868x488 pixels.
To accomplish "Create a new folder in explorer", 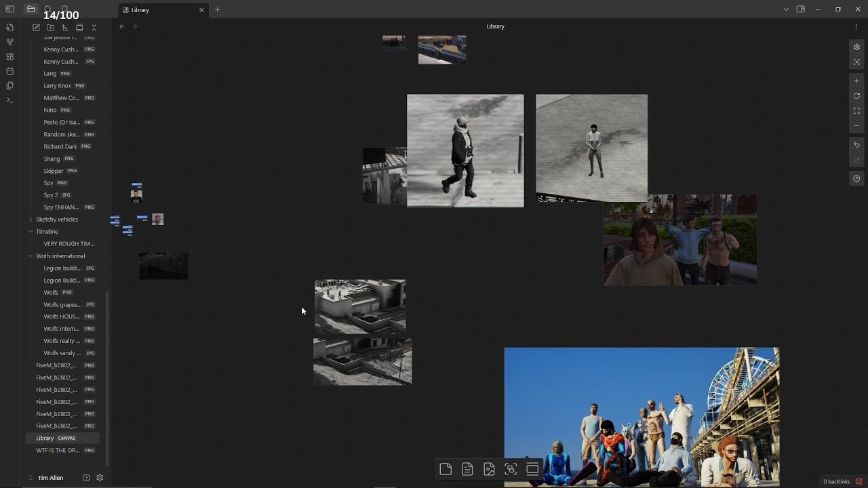I will pos(50,28).
